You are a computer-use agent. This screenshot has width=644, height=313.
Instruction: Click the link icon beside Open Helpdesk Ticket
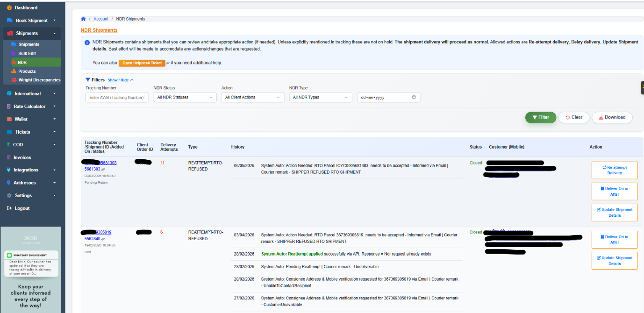[x=168, y=63]
